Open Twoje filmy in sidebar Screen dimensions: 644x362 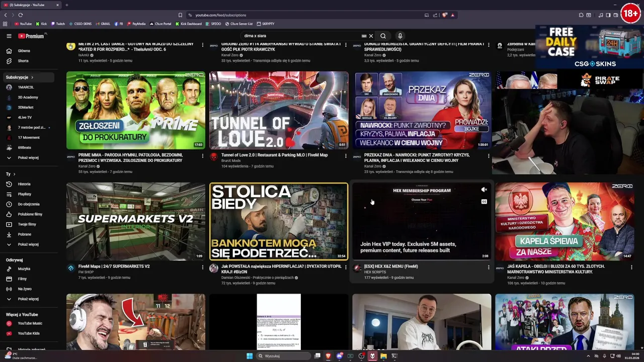(x=28, y=224)
